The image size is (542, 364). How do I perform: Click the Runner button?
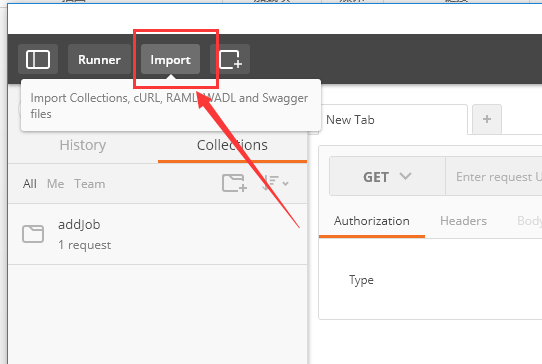coord(100,59)
